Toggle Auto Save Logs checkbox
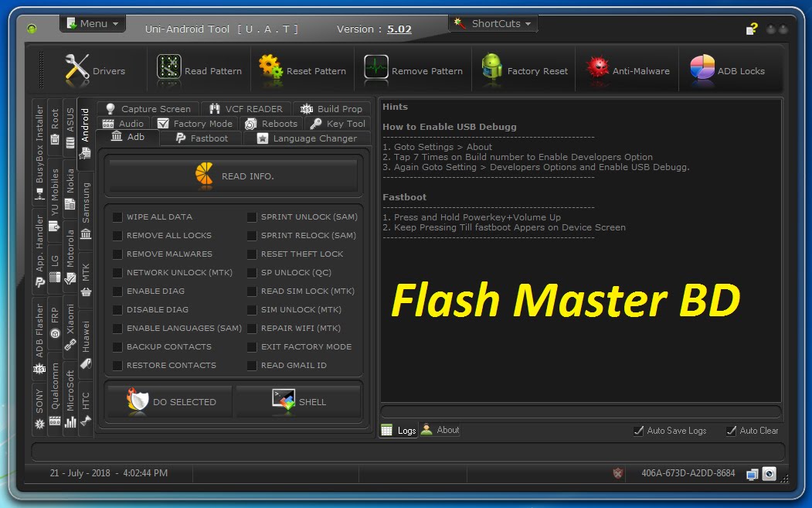 [638, 431]
